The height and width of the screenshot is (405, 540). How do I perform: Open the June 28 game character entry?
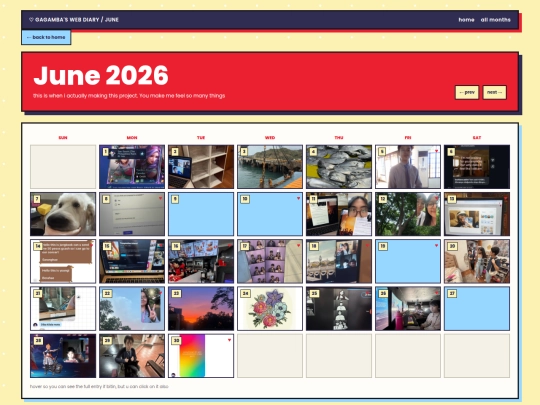pos(63,356)
